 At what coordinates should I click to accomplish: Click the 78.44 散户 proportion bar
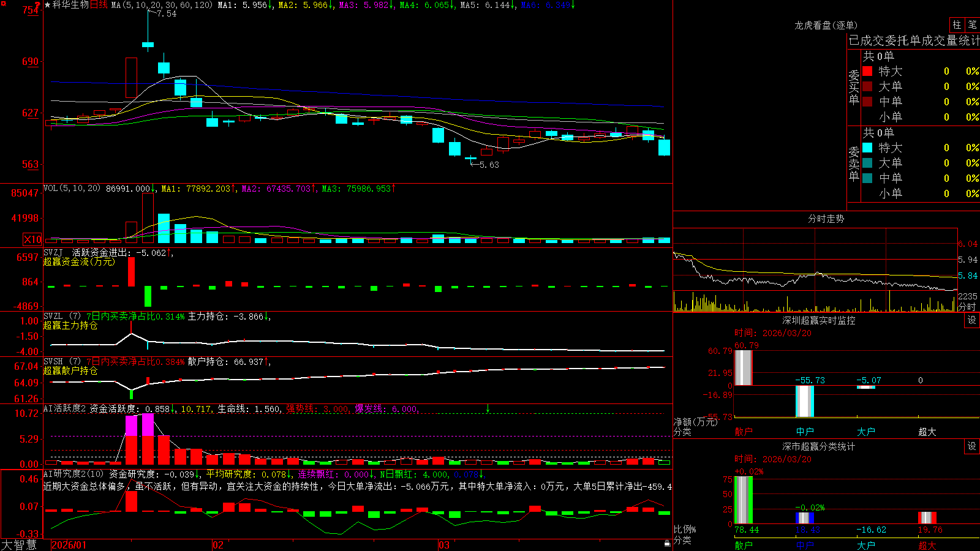tap(744, 500)
